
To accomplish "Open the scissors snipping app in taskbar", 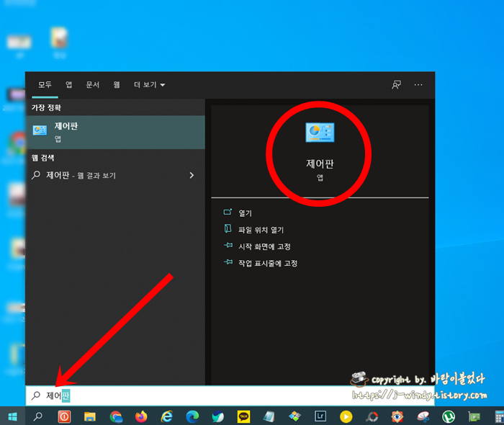I will pyautogui.click(x=423, y=416).
